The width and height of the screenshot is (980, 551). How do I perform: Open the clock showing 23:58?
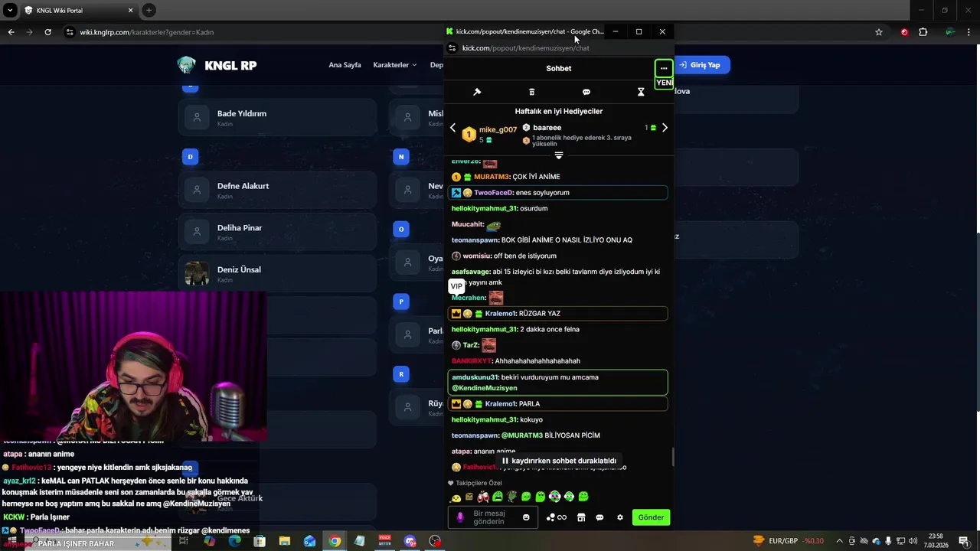[936, 541]
